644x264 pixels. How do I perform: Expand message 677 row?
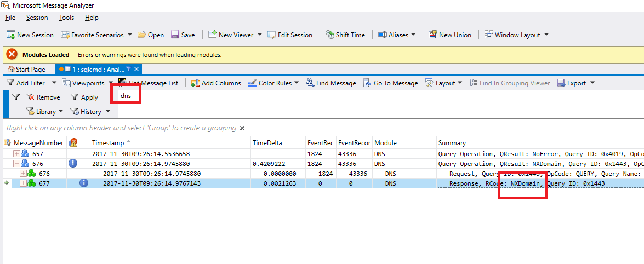pos(23,183)
